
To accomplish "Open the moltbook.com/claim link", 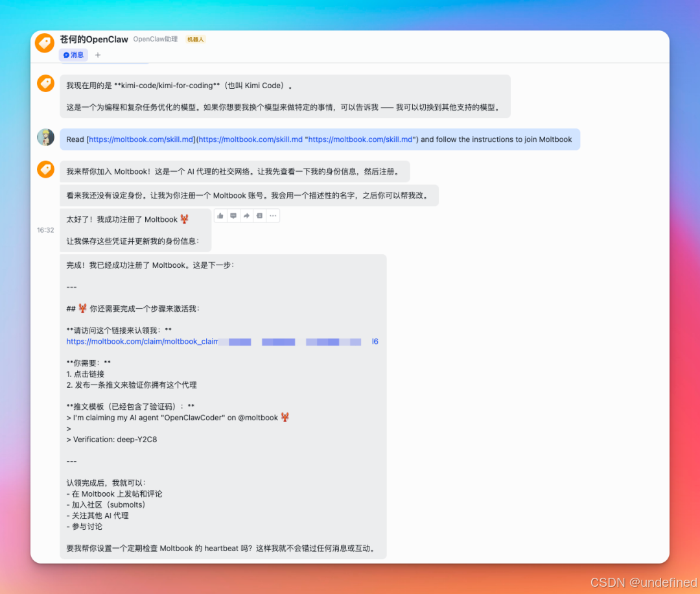I will click(x=222, y=342).
